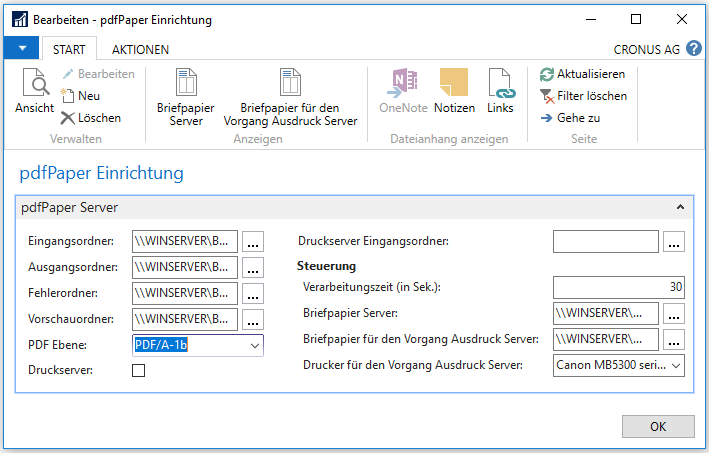Switch to the AKTIONEN tab
709x453 pixels.
[140, 49]
